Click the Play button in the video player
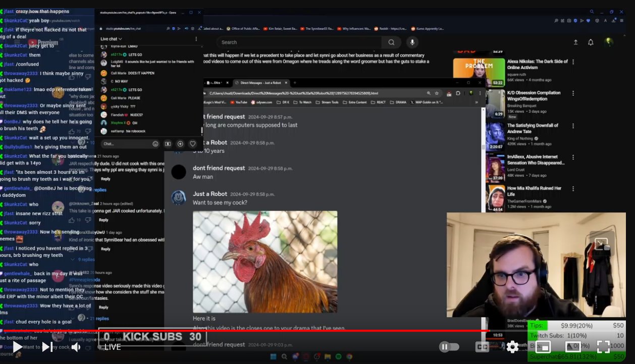The width and height of the screenshot is (635, 364). point(17,347)
